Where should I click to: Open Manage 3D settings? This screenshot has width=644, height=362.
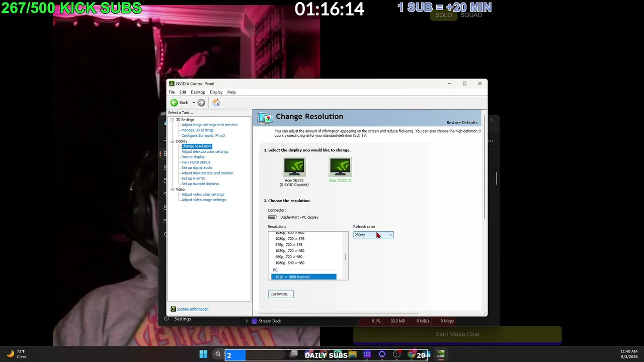pos(197,130)
